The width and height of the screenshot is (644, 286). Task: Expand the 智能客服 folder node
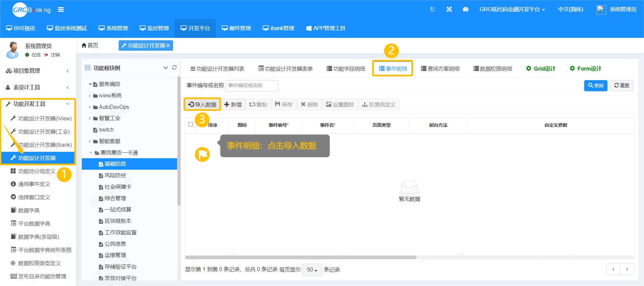pyautogui.click(x=90, y=141)
